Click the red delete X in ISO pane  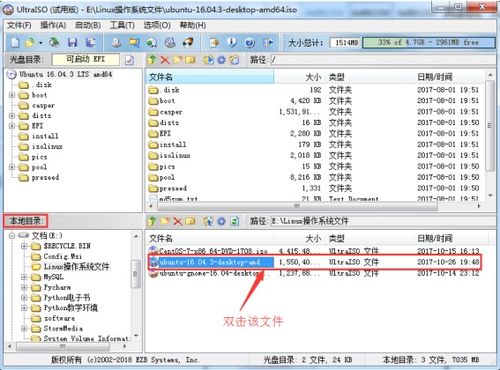[165, 60]
